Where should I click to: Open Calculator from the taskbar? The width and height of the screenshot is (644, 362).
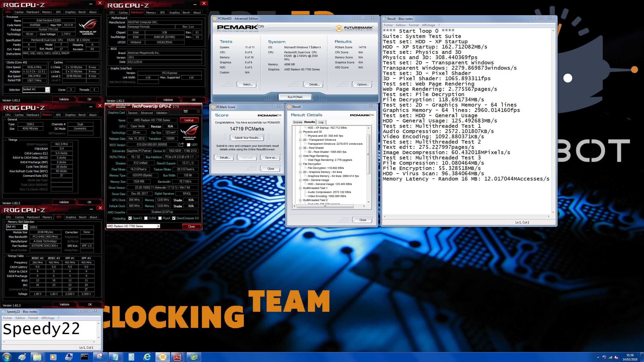pos(131,357)
